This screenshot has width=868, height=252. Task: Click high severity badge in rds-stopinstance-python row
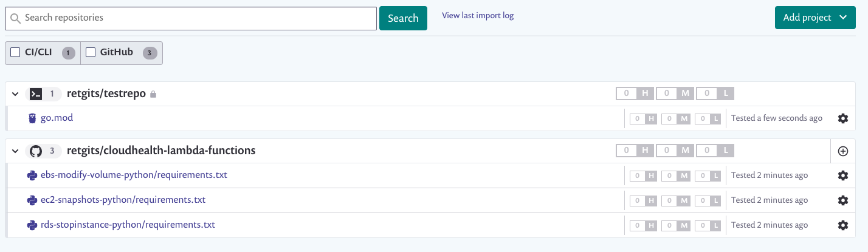(x=643, y=225)
